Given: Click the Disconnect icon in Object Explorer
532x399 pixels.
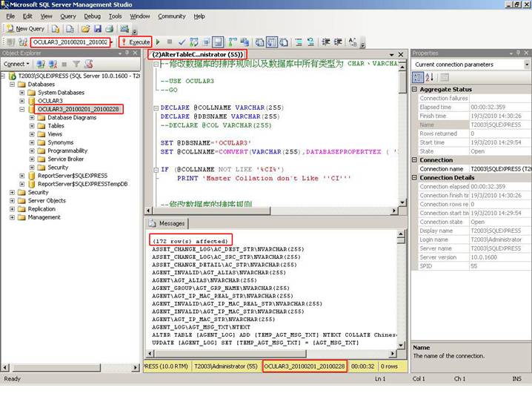Looking at the screenshot, I should 53,65.
